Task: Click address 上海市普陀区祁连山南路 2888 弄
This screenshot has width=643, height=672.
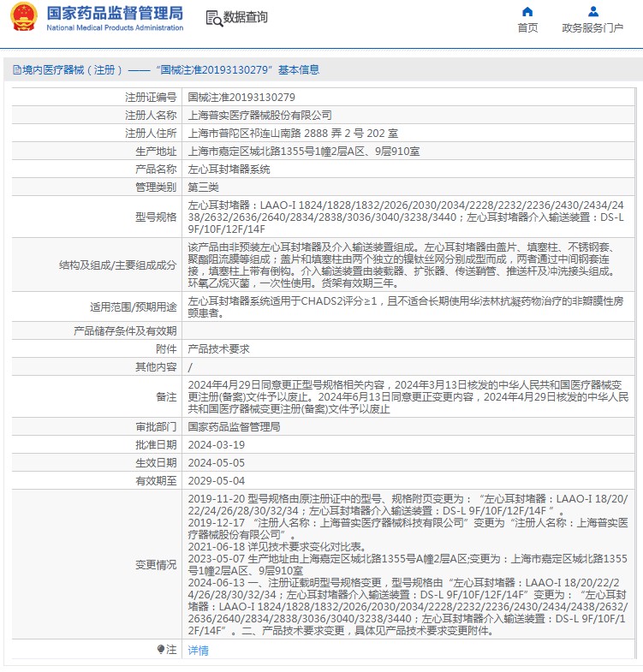Action: point(293,134)
